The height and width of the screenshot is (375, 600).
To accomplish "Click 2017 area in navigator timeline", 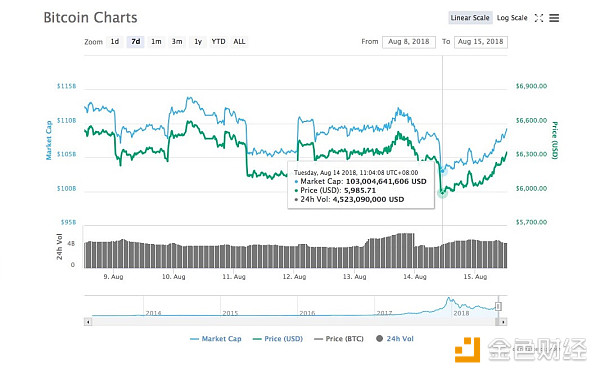I will click(x=384, y=313).
